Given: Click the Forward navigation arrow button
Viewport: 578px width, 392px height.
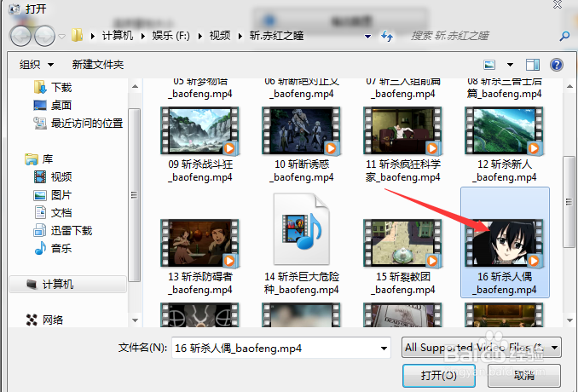Looking at the screenshot, I should point(44,36).
